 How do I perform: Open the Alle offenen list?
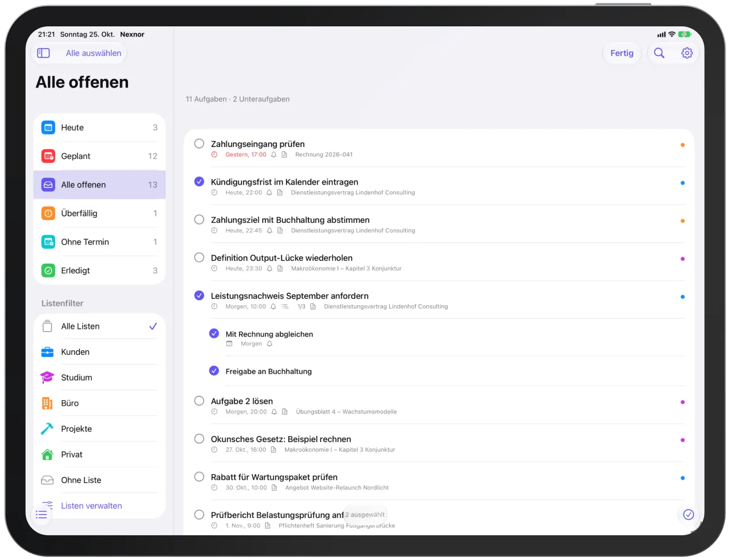click(x=99, y=185)
